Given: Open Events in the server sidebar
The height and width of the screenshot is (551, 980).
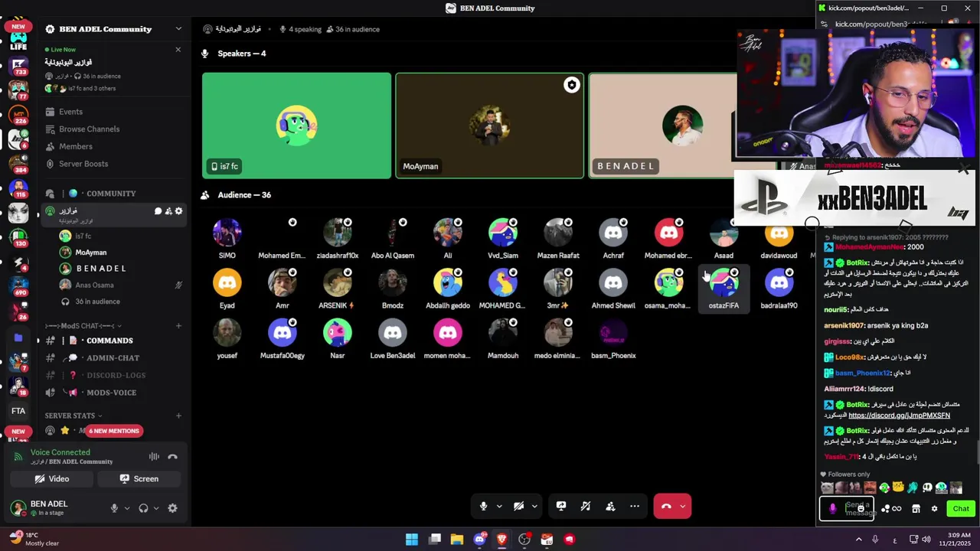Looking at the screenshot, I should tap(113, 112).
